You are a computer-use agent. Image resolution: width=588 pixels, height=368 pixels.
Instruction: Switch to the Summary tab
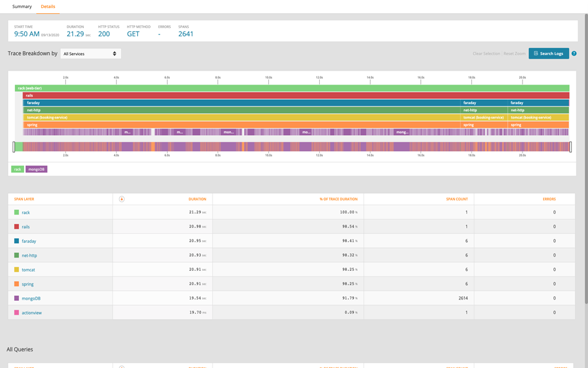[x=22, y=6]
